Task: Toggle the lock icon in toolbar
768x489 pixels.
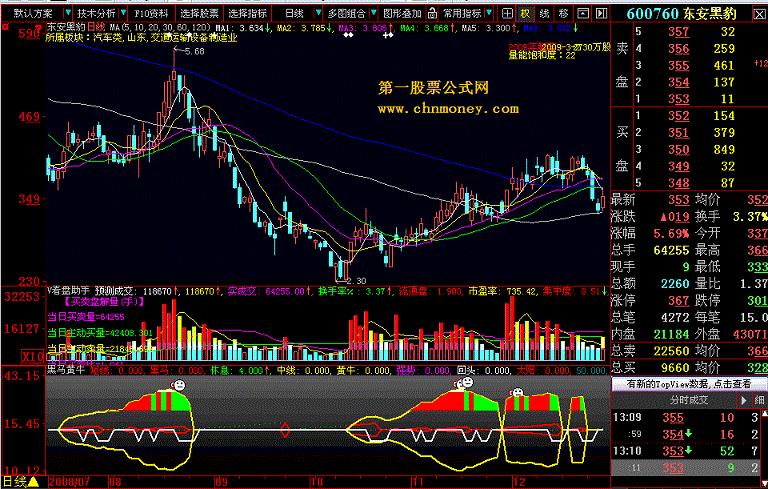Action: [x=432, y=13]
